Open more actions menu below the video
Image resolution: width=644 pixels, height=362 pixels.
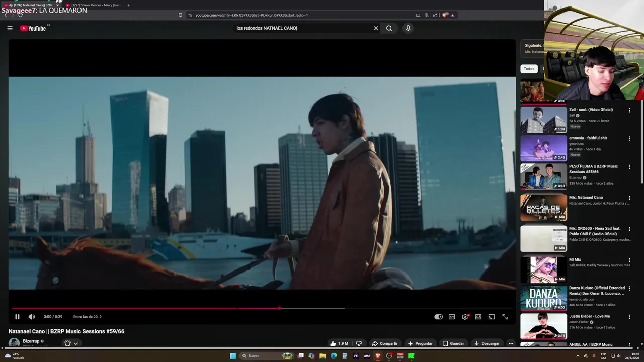[x=511, y=344]
